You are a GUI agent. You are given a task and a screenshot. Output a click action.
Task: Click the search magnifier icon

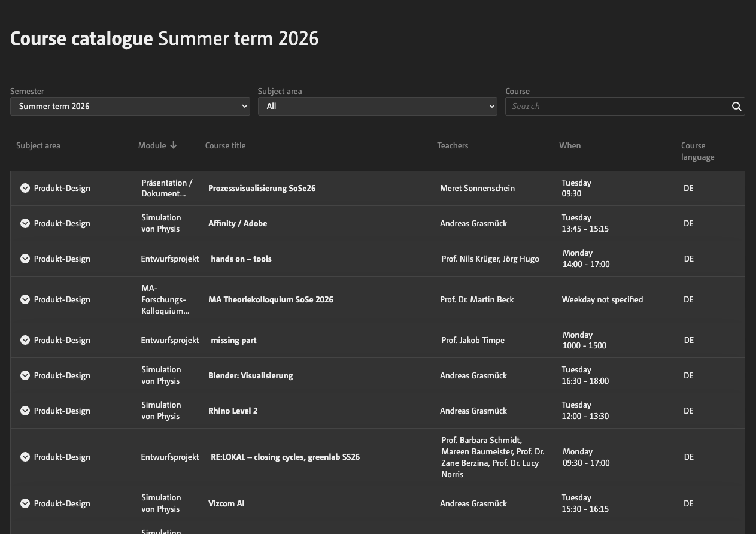pyautogui.click(x=736, y=106)
